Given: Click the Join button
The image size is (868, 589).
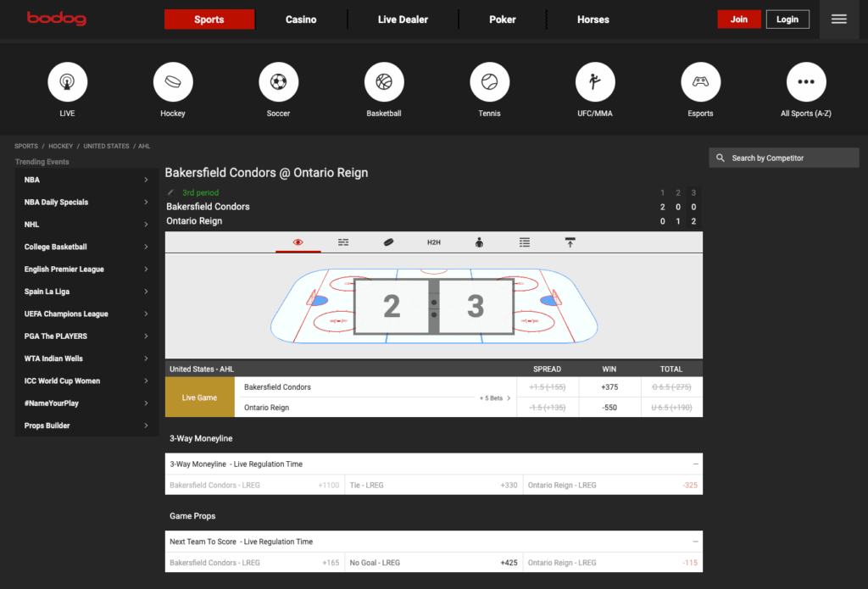Looking at the screenshot, I should (739, 19).
